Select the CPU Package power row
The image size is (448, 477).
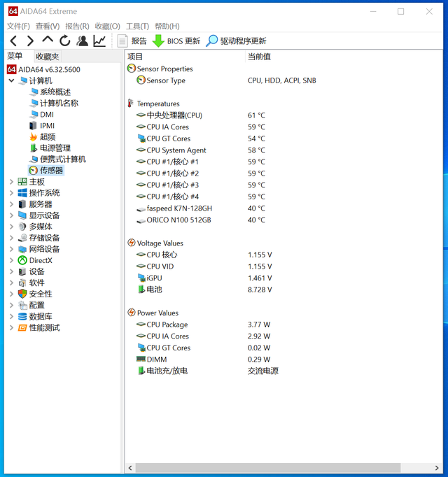click(x=283, y=325)
